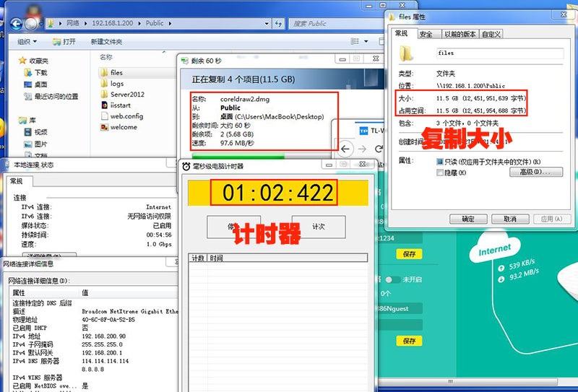578x392 pixels.
Task: Click the IPv4 地址 192.168.200.90 row
Action: pos(95,336)
